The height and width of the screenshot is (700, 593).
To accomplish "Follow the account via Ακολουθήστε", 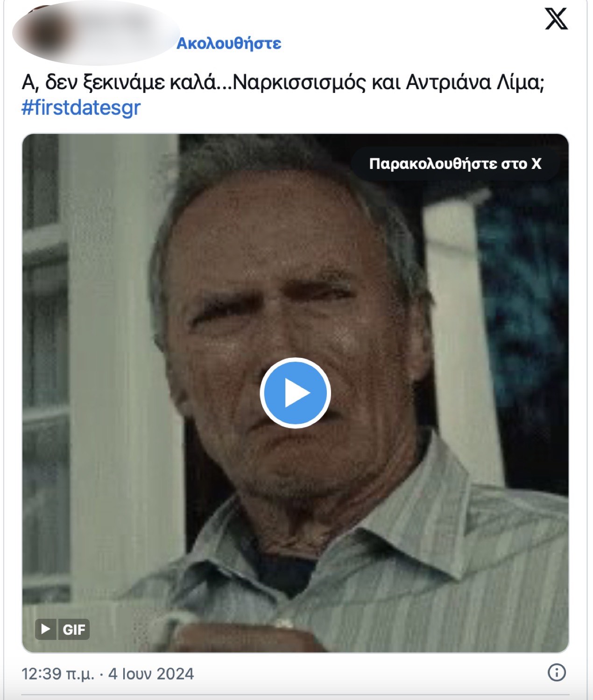I will (229, 43).
